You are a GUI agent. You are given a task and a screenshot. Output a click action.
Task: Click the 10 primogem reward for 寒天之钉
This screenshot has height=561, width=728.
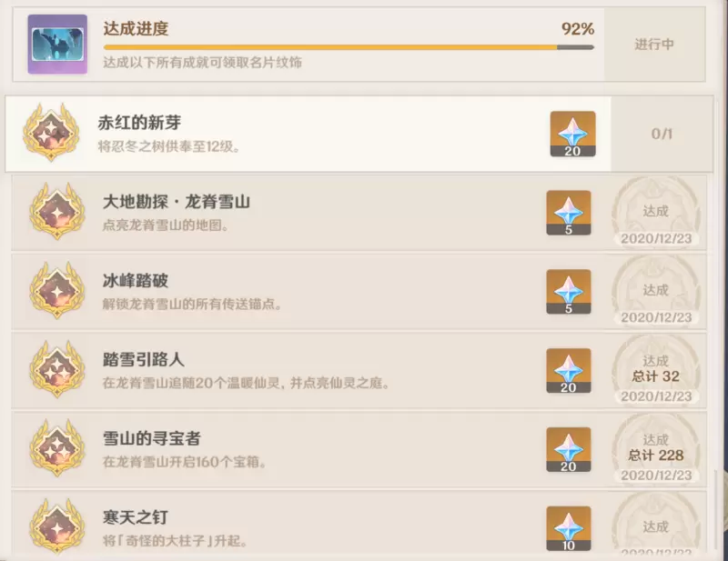[x=568, y=528]
